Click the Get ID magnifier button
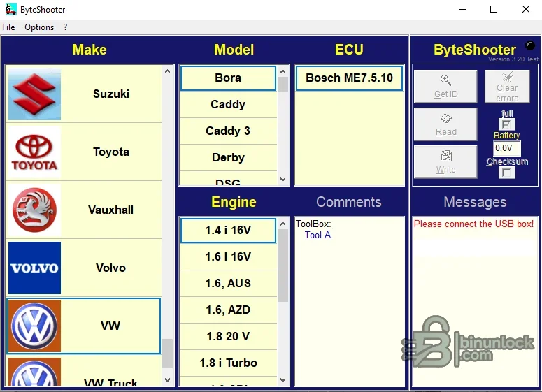Viewport: 542px width, 392px height. click(445, 87)
